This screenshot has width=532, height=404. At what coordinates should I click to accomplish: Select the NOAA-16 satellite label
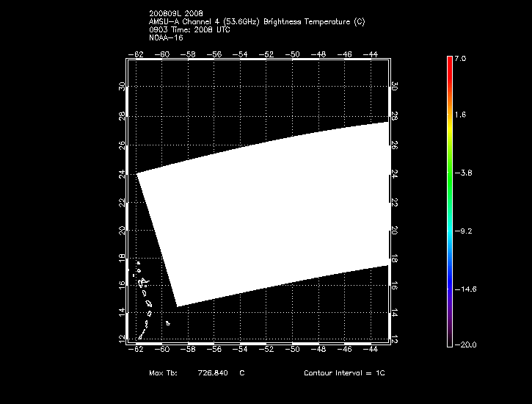click(165, 37)
